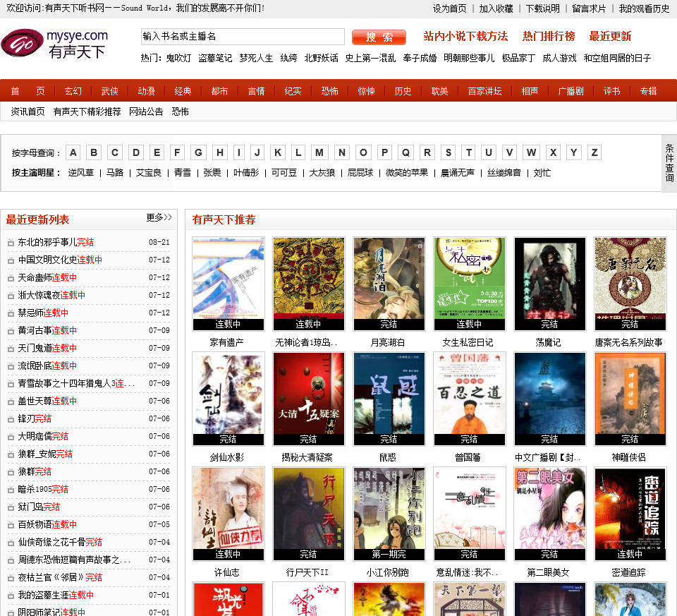Open 资讯首页 in sub navigation
This screenshot has height=616, width=677.
[28, 112]
